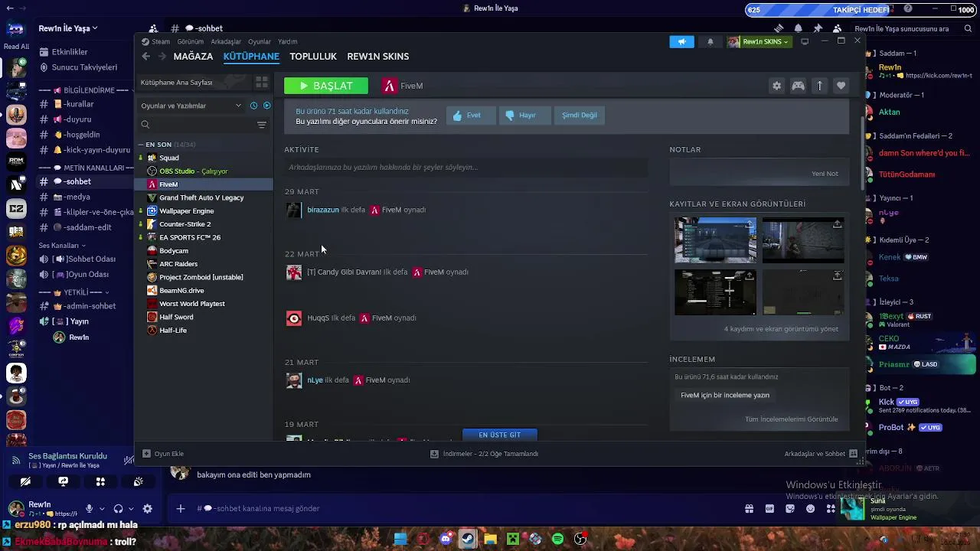Open controller layout icon for FiveM
The image size is (980, 551).
click(798, 86)
